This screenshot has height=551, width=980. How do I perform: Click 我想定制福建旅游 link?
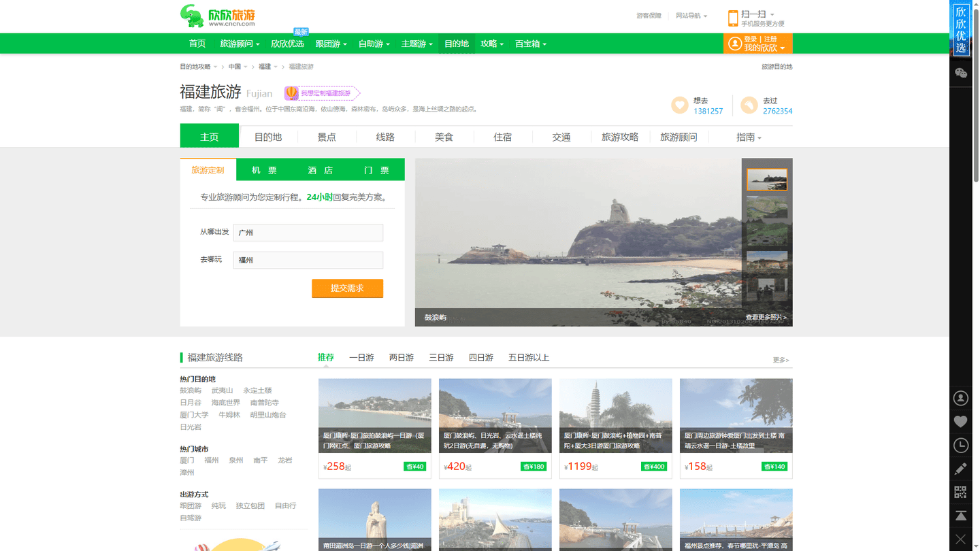pos(326,93)
